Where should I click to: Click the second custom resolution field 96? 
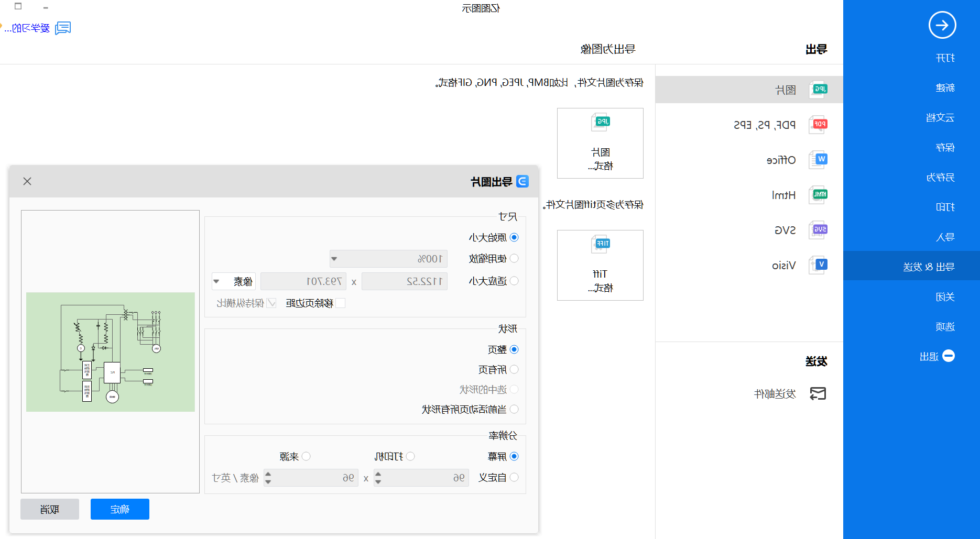(311, 478)
